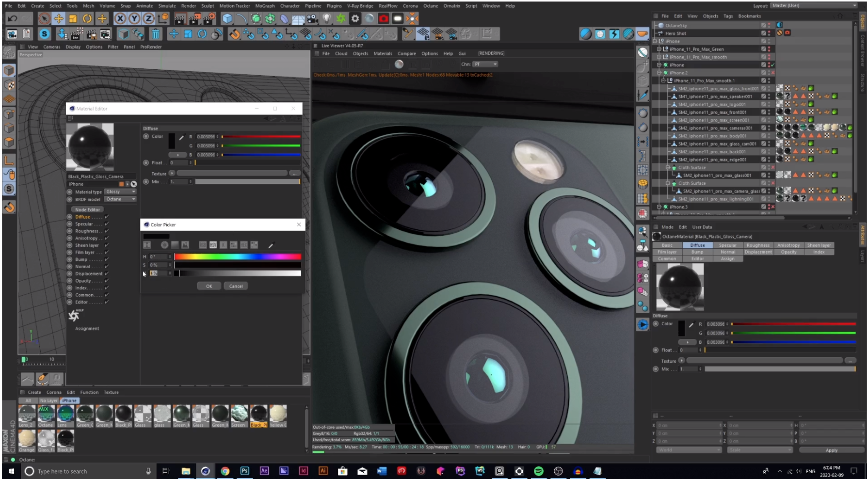The width and height of the screenshot is (868, 480).
Task: Open the Node Editor button
Action: tap(87, 209)
